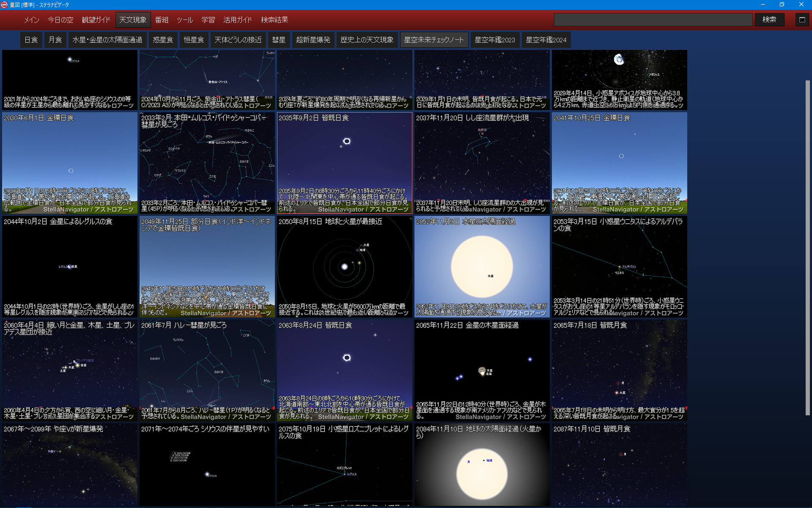The image size is (812, 508).
Task: Select the 月食 category button
Action: tap(55, 40)
